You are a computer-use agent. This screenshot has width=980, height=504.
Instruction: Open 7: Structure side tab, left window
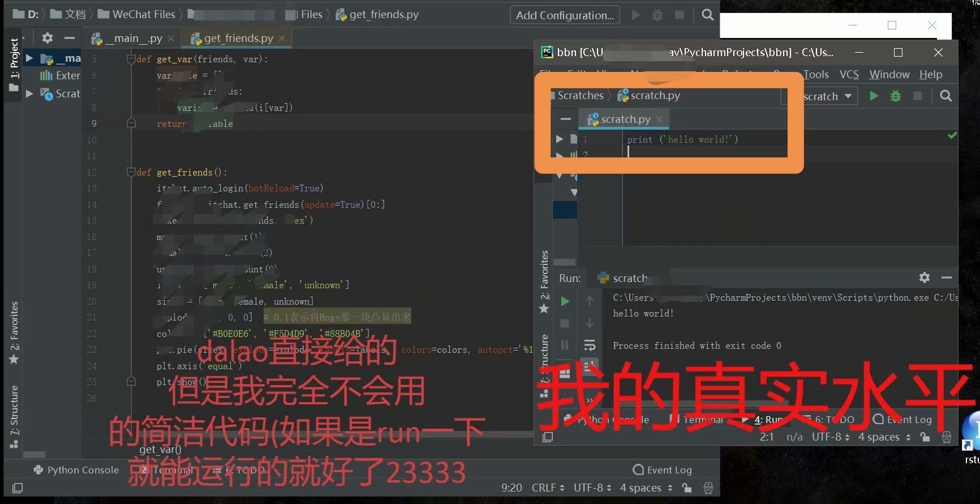pos(14,417)
